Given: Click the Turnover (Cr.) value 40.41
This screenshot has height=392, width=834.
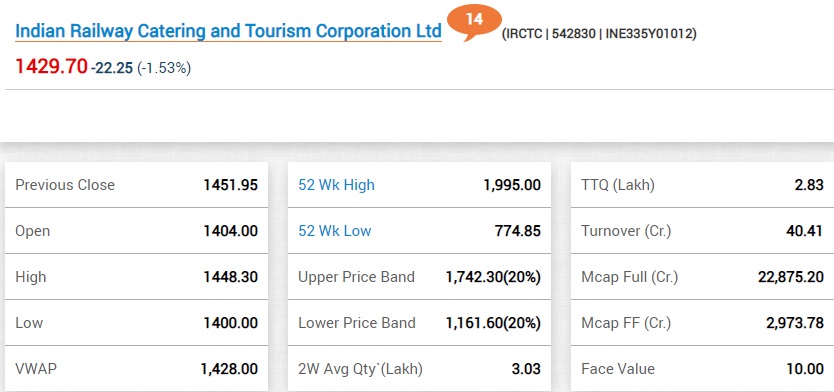Looking at the screenshot, I should (x=805, y=231).
